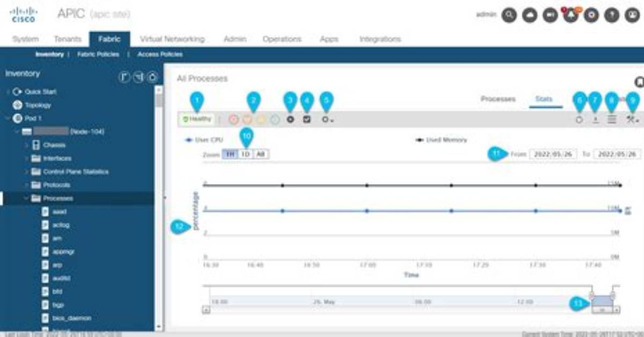Open the Virtual Networking tab

click(172, 39)
